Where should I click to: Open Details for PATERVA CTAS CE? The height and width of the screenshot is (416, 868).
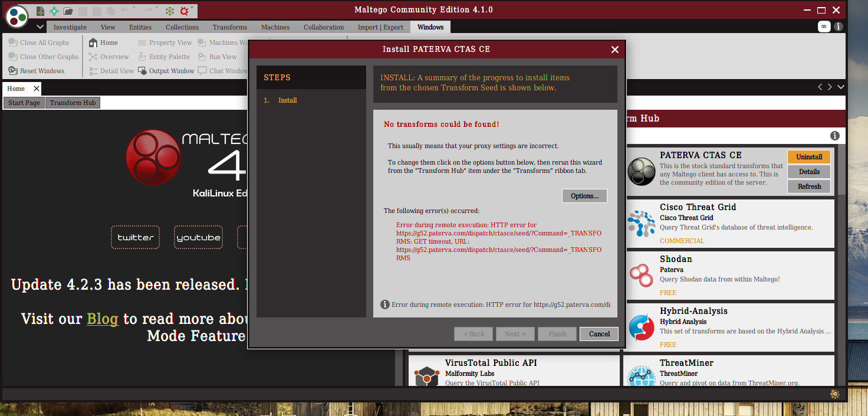[809, 172]
